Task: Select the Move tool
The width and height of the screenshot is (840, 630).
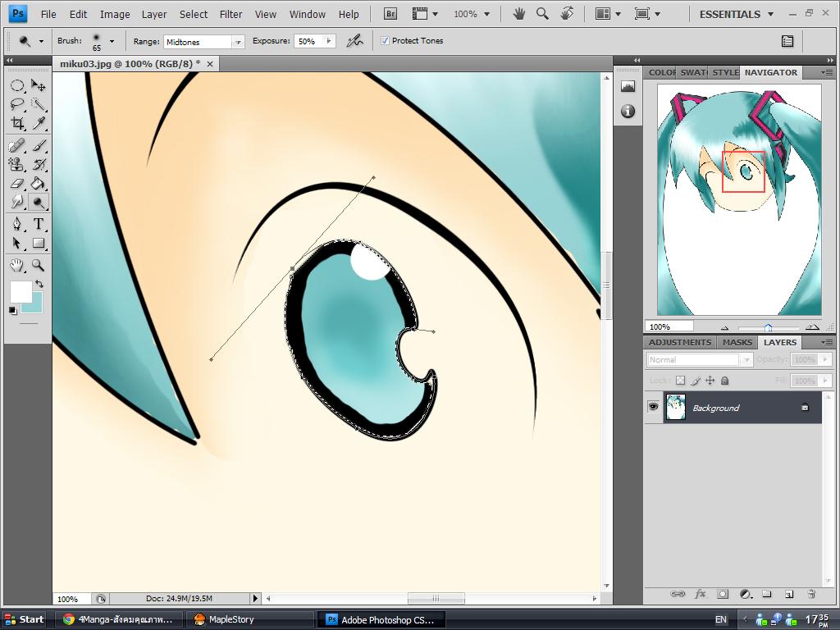Action: click(38, 85)
